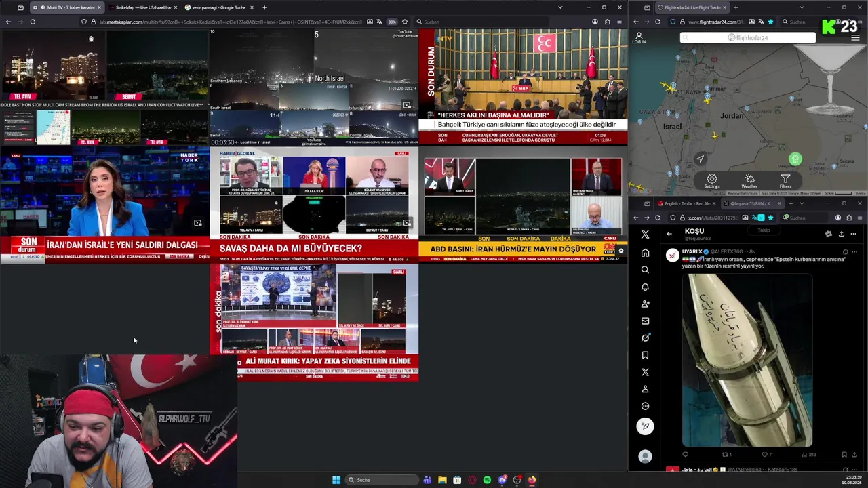Image resolution: width=868 pixels, height=488 pixels.
Task: Compose a new post on X
Action: pyautogui.click(x=645, y=426)
